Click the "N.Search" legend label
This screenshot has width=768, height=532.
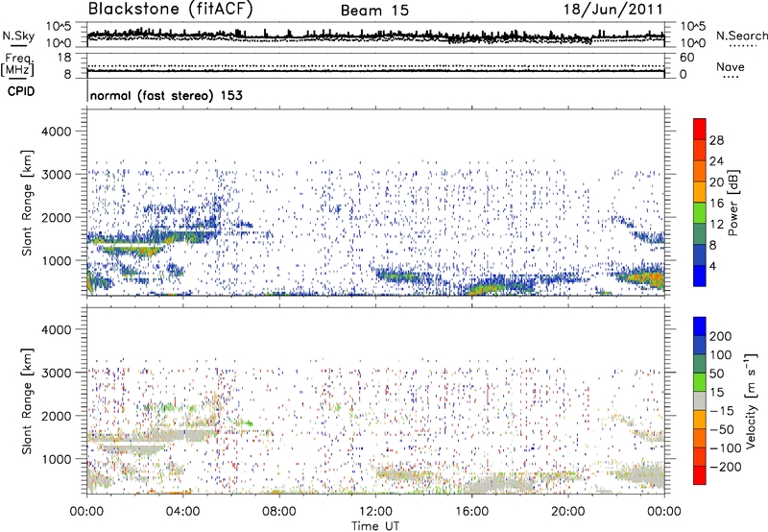741,36
